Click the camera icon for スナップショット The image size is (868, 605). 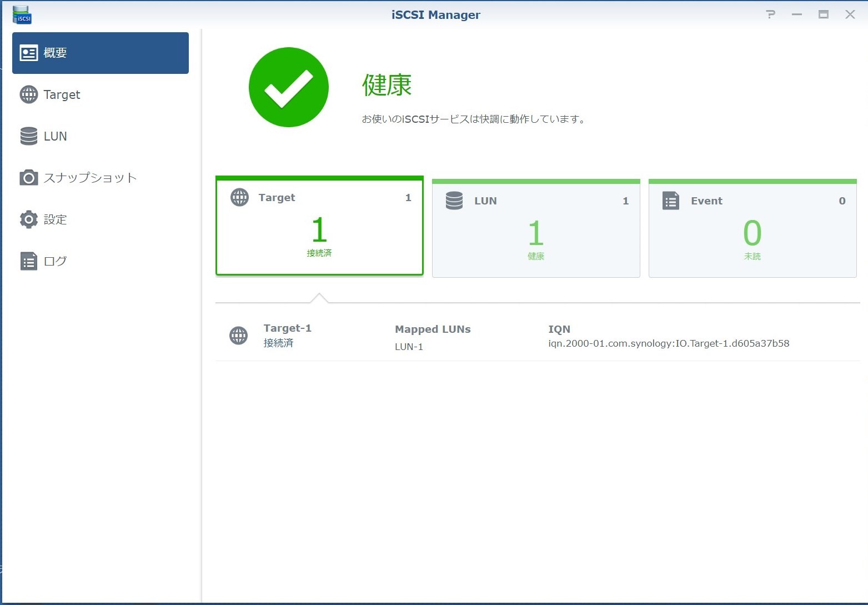click(x=28, y=178)
